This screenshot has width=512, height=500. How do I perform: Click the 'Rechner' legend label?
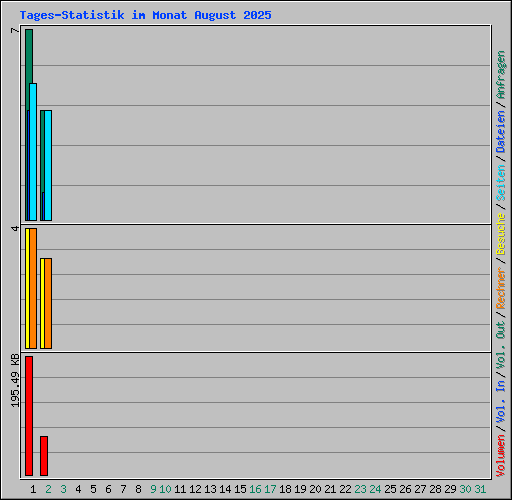(x=501, y=288)
